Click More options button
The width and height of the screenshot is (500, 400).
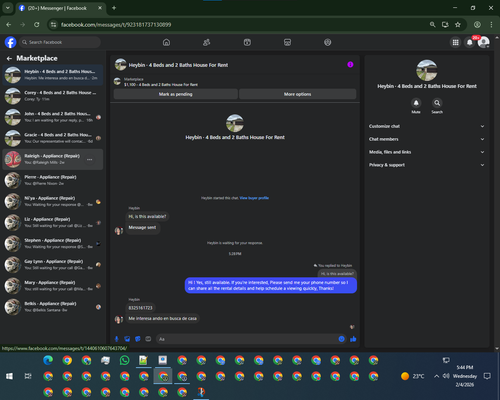[x=297, y=94]
